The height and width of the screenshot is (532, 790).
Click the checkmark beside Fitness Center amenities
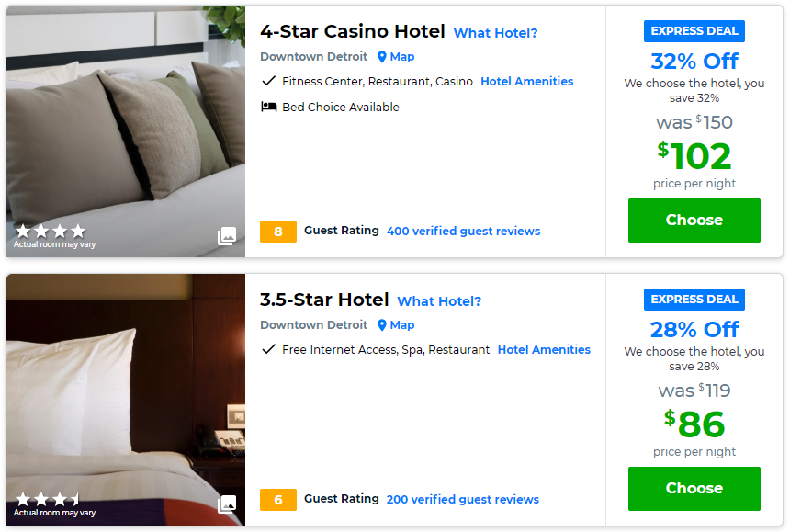[x=267, y=81]
